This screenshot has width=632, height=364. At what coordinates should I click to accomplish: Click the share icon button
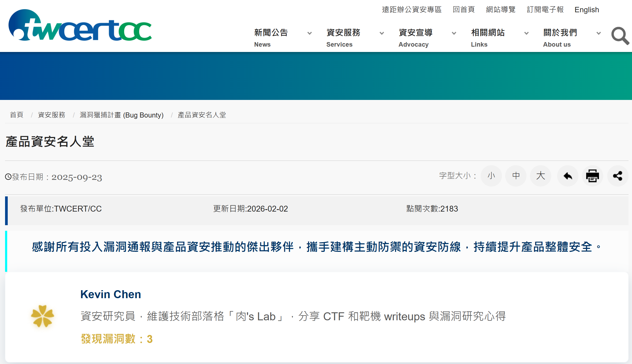pos(617,176)
